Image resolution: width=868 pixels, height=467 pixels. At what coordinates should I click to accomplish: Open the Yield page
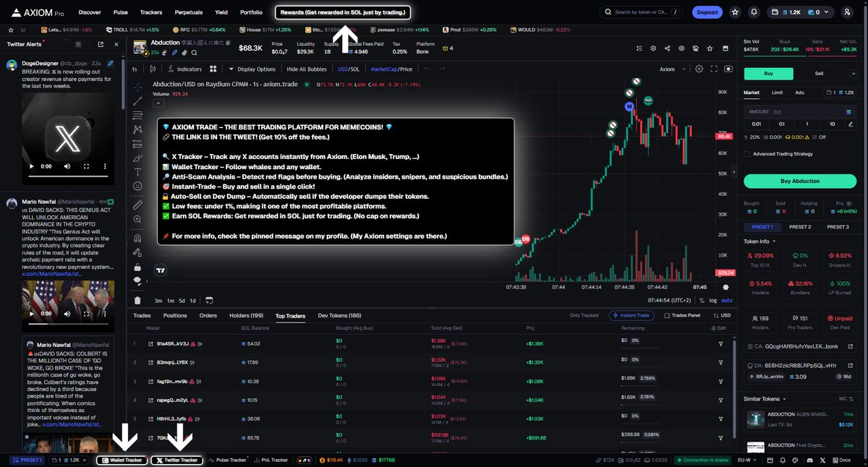[x=221, y=12]
